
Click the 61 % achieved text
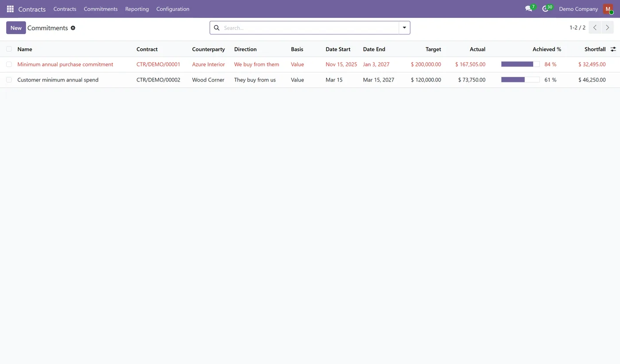pyautogui.click(x=550, y=80)
